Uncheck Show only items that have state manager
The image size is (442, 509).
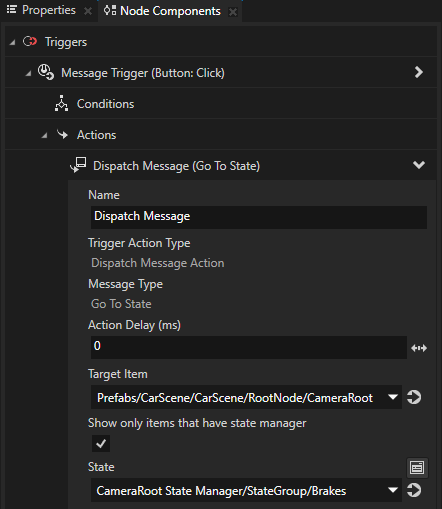(x=101, y=443)
